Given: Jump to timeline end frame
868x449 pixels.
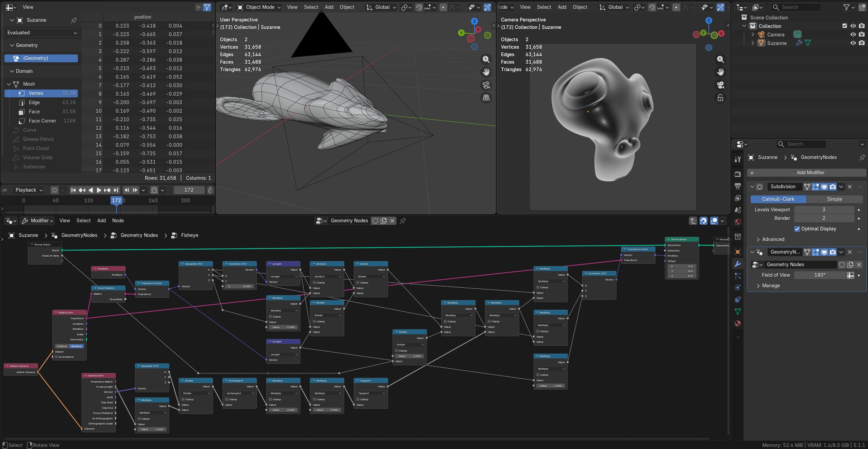Looking at the screenshot, I should [116, 190].
